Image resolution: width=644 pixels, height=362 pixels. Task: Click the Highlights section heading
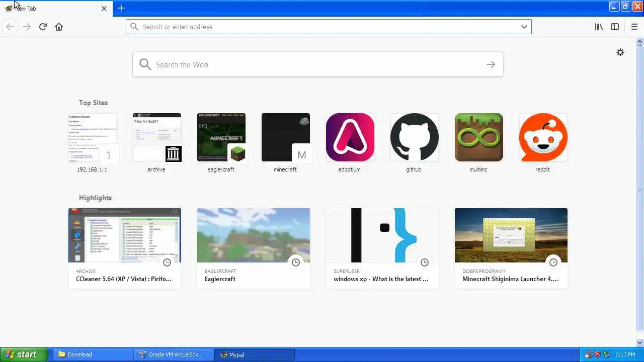point(95,198)
